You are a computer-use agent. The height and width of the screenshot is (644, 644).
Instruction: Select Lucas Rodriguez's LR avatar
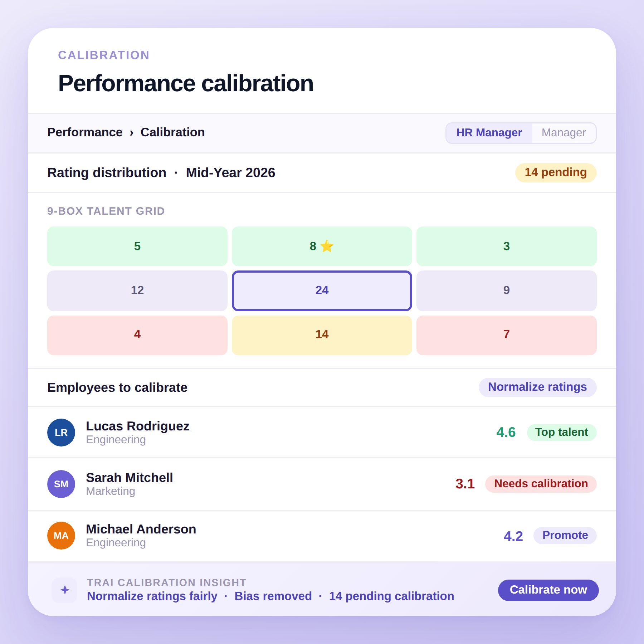tap(61, 432)
